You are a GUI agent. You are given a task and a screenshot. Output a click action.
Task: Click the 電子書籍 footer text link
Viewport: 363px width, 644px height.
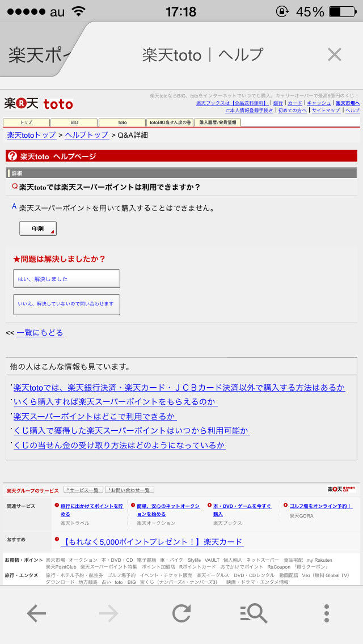point(146,560)
